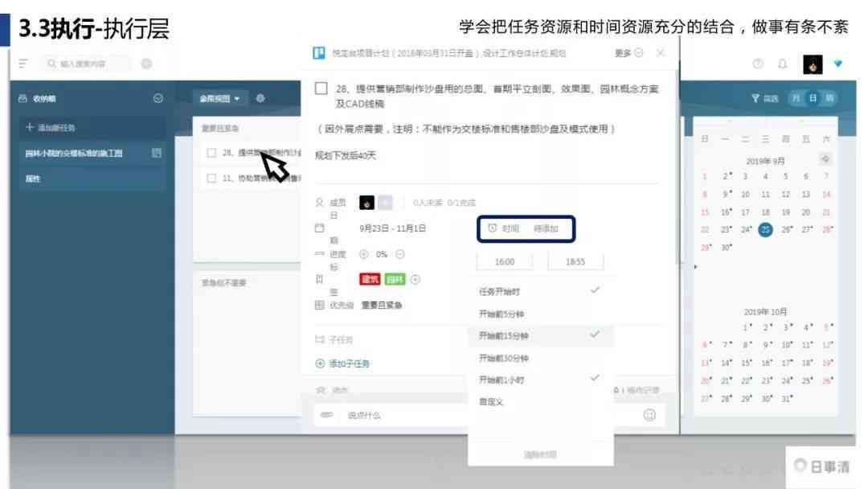This screenshot has width=868, height=489.
Task: Click the note icon on the 园林小院 row
Action: pos(157,153)
